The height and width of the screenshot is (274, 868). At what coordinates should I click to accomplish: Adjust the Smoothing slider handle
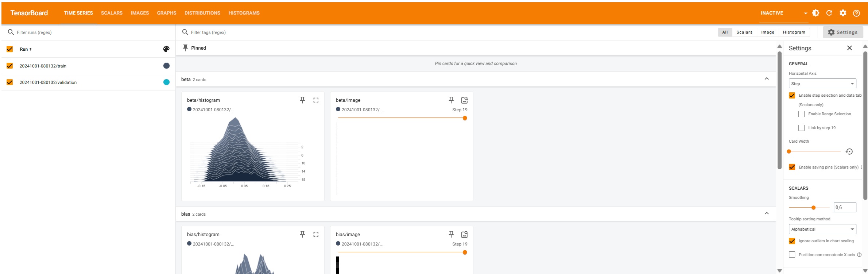(x=813, y=208)
